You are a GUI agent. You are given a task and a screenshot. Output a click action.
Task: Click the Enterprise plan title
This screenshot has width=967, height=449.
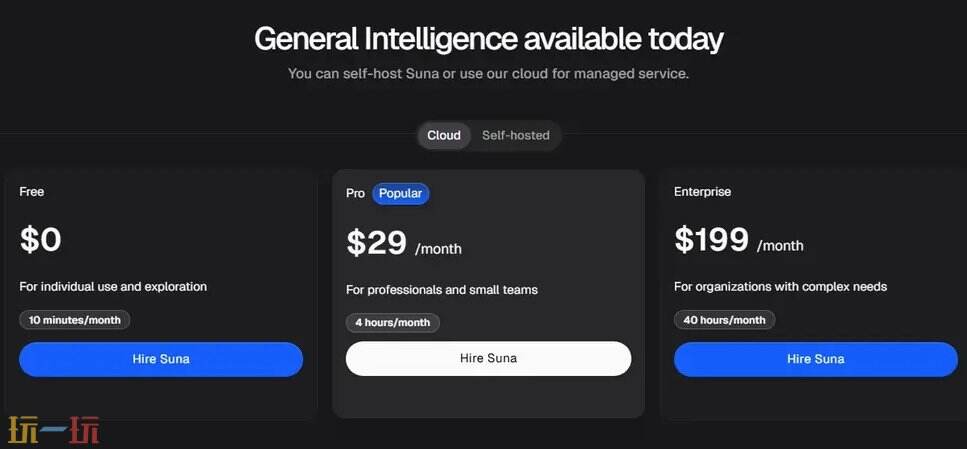click(702, 191)
